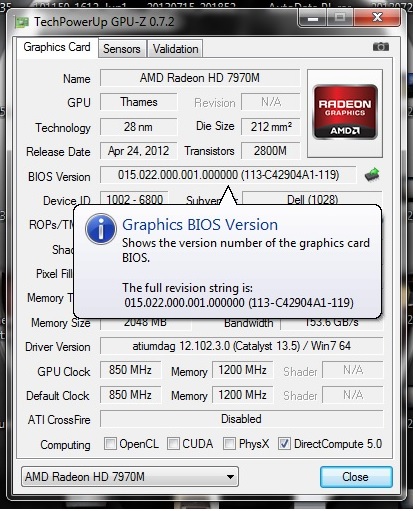Toggle the CUDA checkbox
Screen dimensions: 415x511
point(173,444)
